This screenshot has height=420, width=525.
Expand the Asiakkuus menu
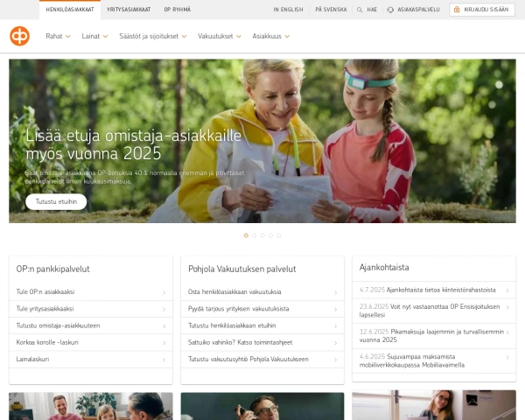coord(271,36)
